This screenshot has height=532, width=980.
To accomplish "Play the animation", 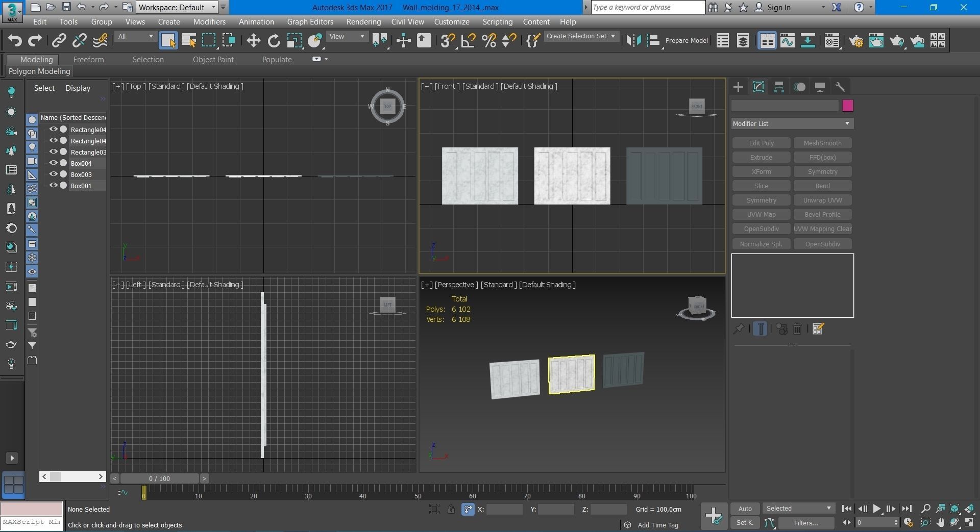I will [x=876, y=509].
